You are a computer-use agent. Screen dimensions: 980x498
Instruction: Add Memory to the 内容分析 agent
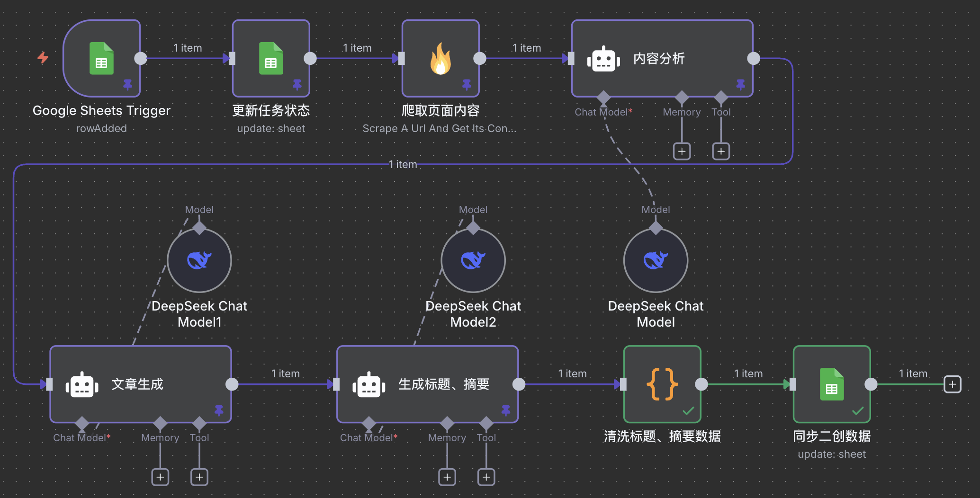(682, 151)
